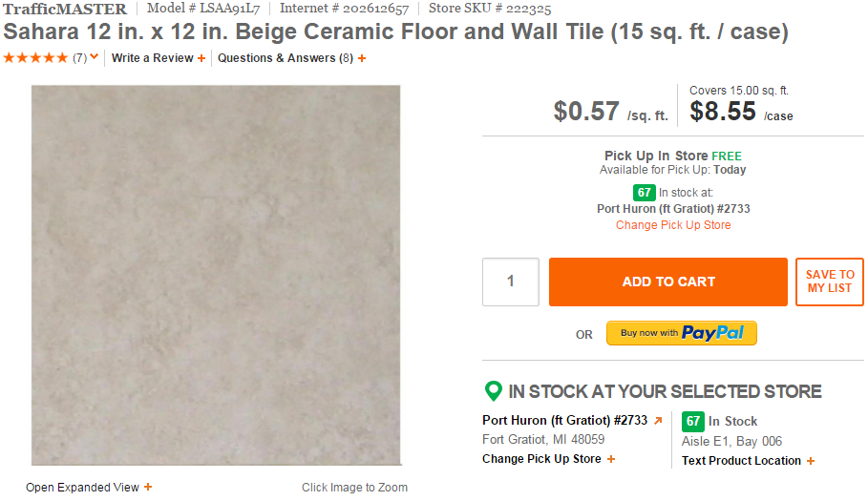The image size is (868, 501).
Task: Select the quantity input box
Action: click(511, 282)
